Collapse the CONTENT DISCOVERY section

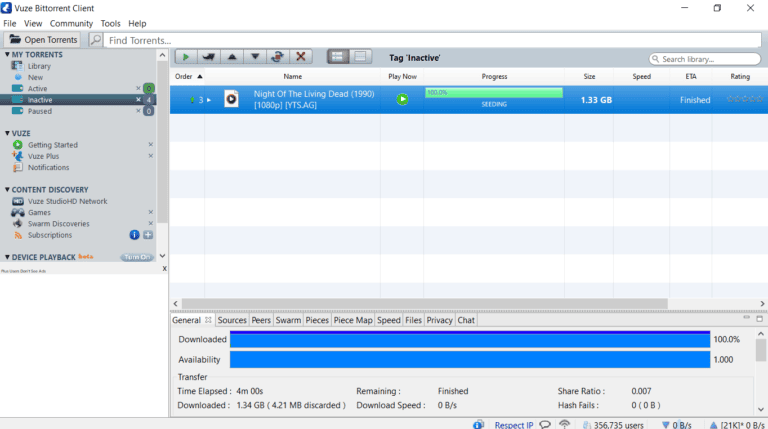point(7,189)
